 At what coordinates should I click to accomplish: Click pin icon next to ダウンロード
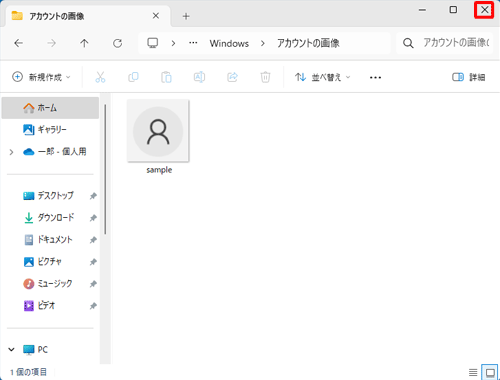point(93,218)
